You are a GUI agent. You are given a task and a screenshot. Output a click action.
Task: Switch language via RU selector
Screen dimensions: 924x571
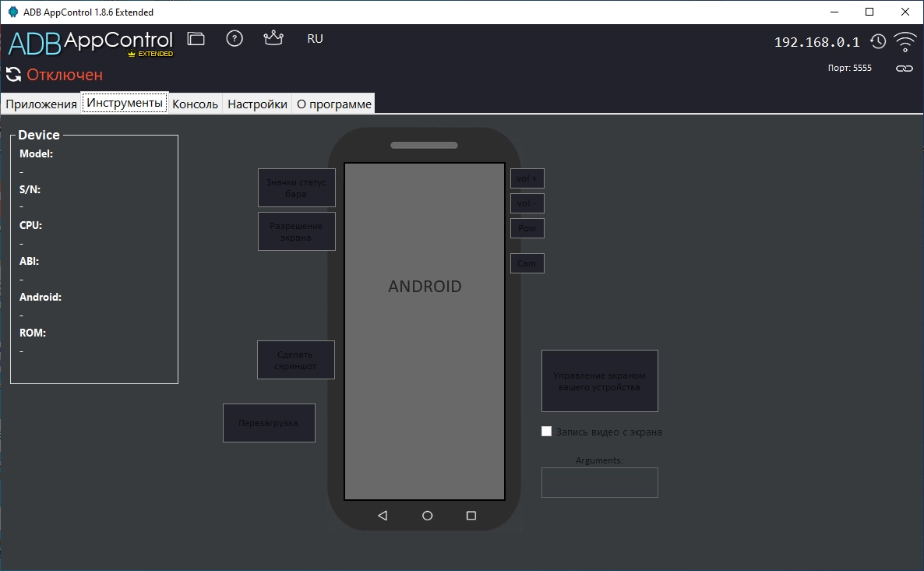(315, 39)
